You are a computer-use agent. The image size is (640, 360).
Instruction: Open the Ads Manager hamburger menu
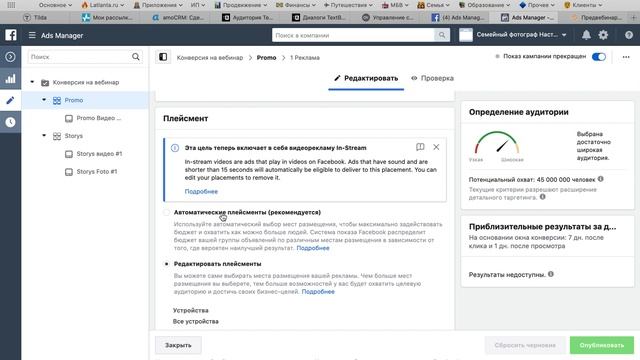pyautogui.click(x=32, y=36)
